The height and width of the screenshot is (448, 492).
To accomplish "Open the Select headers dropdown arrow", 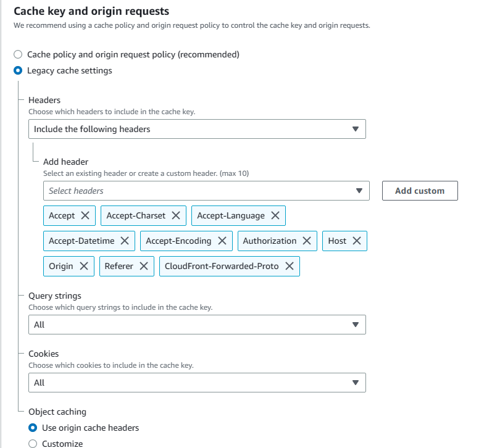I will [359, 191].
